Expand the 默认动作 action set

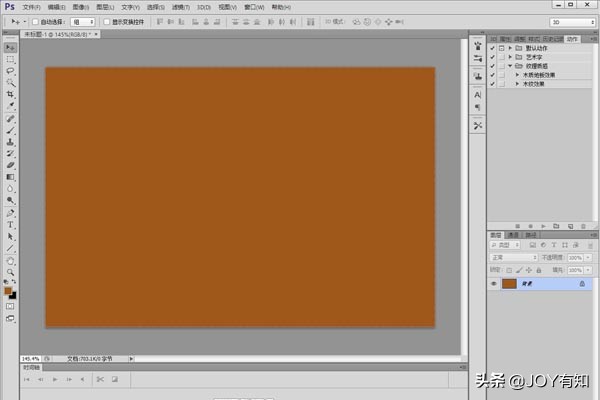[x=510, y=48]
